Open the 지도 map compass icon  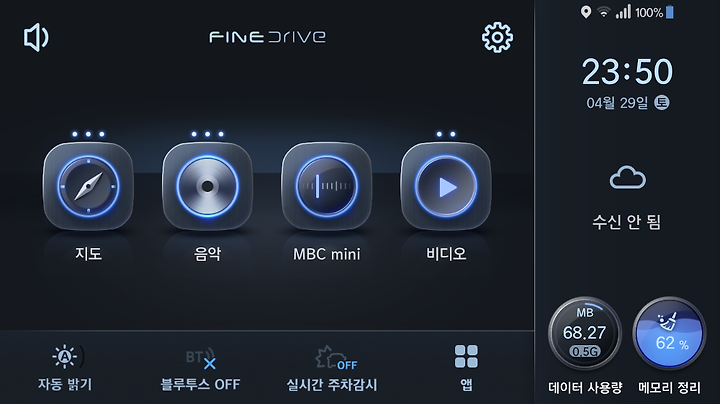click(88, 186)
